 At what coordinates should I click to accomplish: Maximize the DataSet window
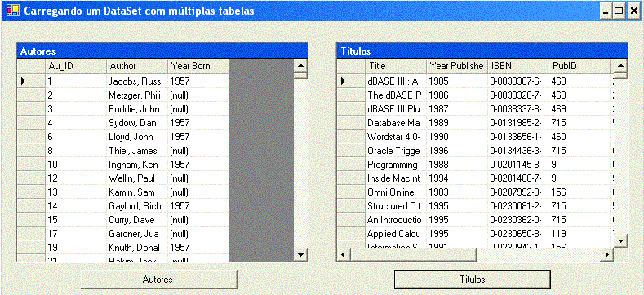click(619, 11)
